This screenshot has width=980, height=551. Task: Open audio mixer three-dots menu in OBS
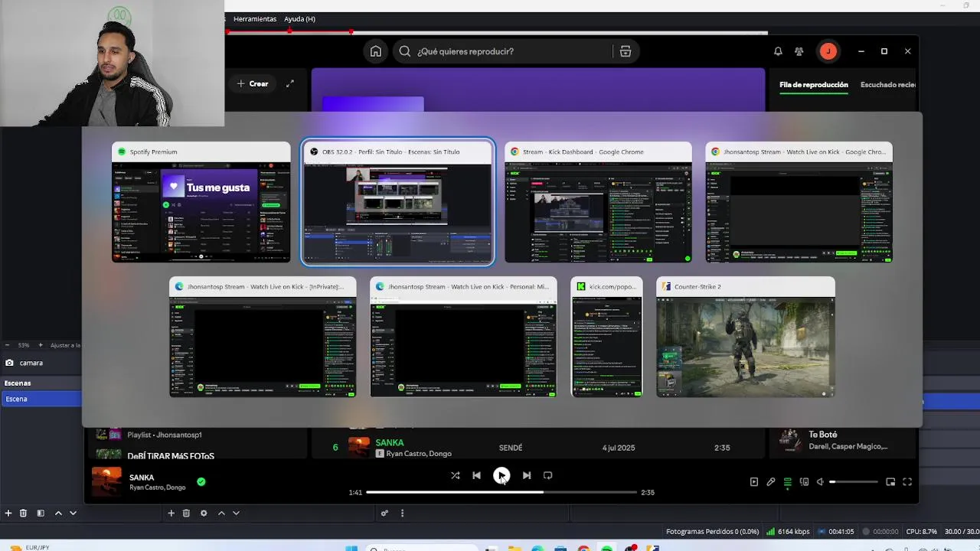[x=402, y=513]
